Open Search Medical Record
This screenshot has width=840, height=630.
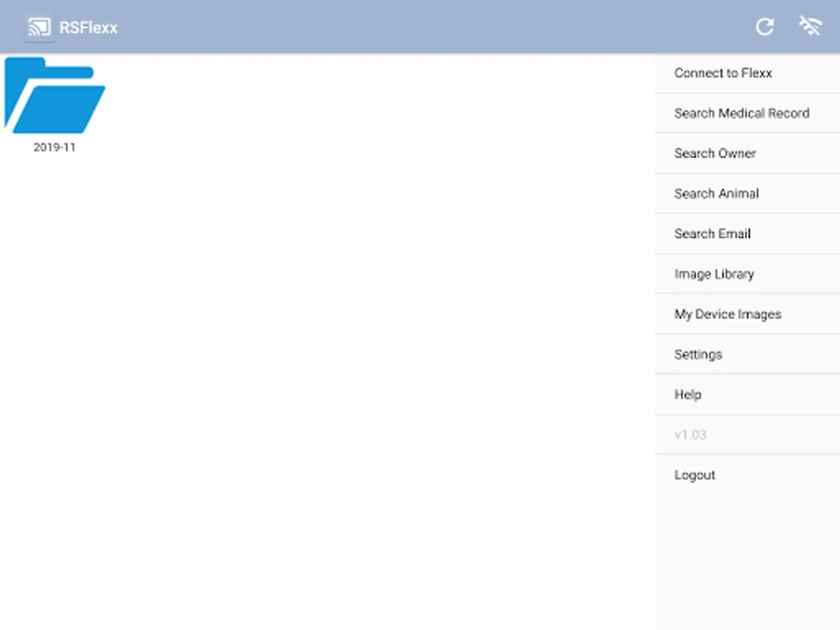748,113
